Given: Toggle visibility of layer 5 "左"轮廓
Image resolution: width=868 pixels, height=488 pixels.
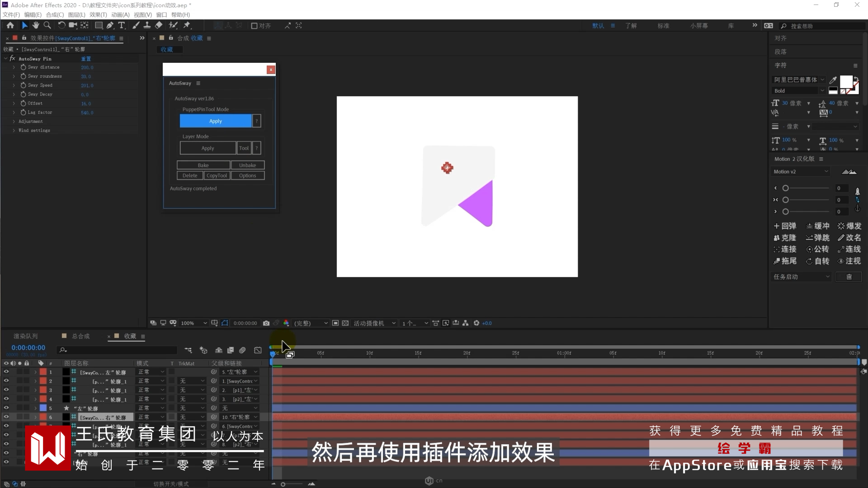Looking at the screenshot, I should (6, 408).
